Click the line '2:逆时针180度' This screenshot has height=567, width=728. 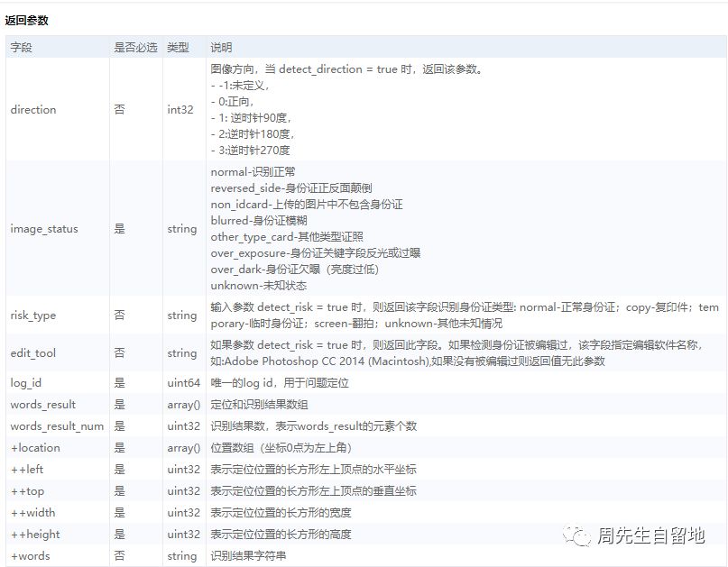(253, 134)
